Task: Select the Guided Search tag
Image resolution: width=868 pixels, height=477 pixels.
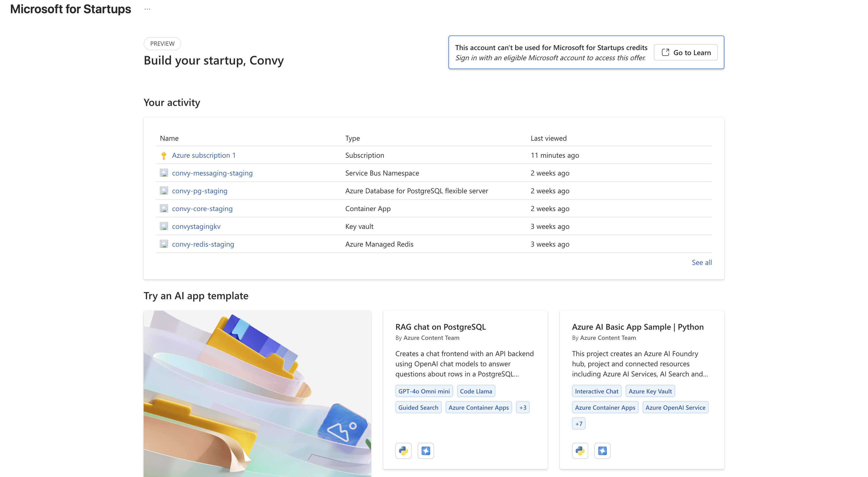Action: pyautogui.click(x=418, y=408)
